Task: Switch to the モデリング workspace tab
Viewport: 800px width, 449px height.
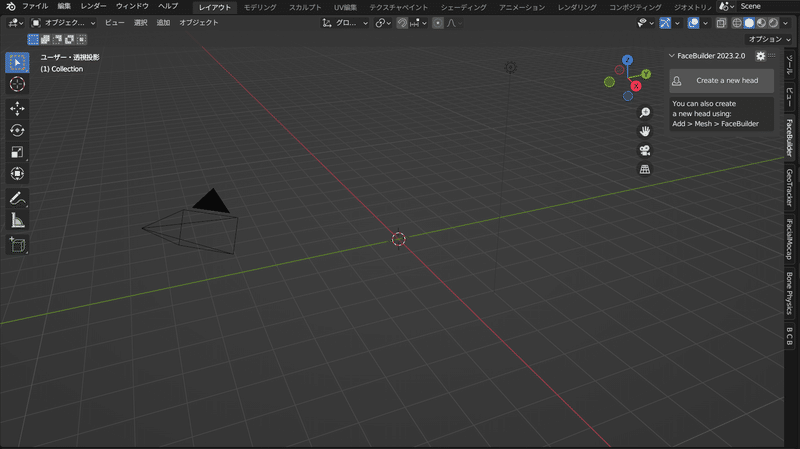Action: [x=260, y=7]
